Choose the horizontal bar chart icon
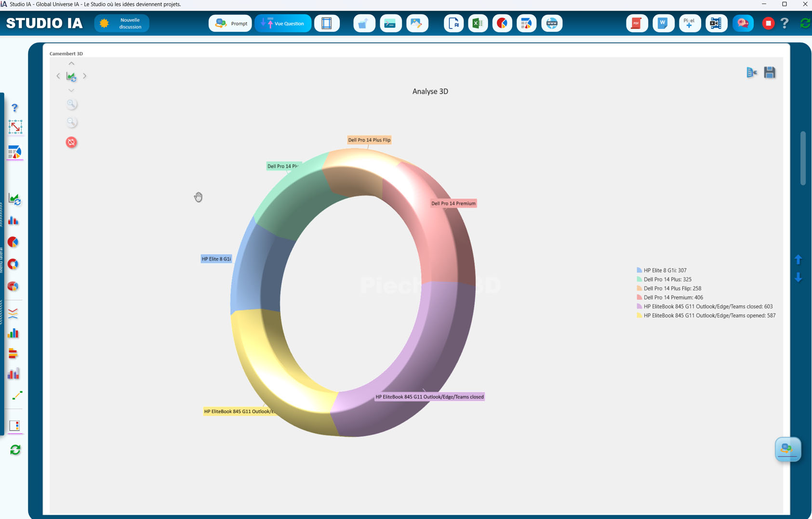812x519 pixels. pyautogui.click(x=13, y=354)
